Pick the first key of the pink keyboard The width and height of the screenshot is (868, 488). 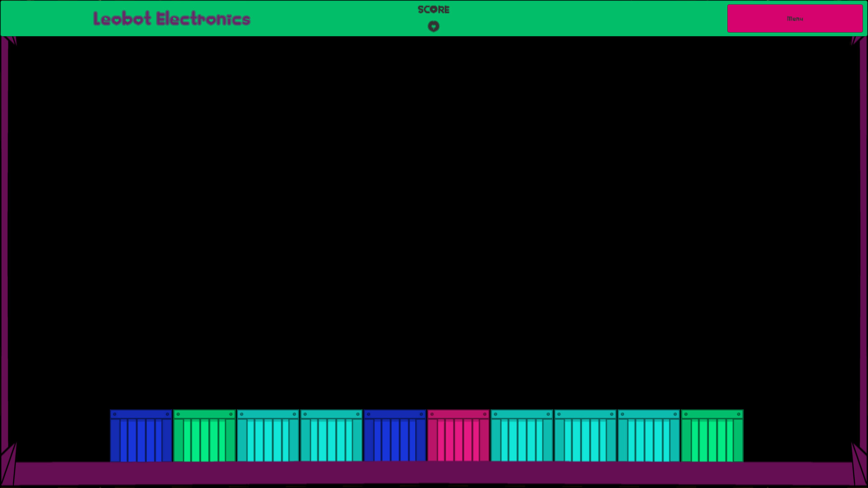coord(433,441)
